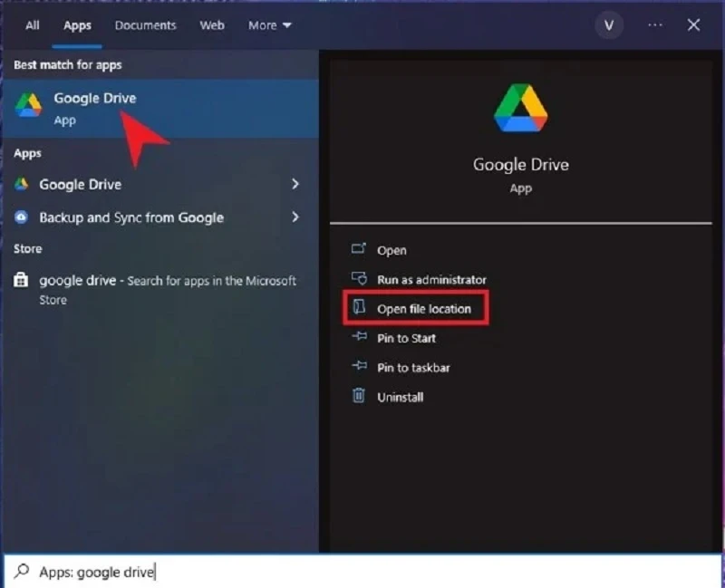Click the search magnifier icon in search box
Screen dimensions: 725x588
pyautogui.click(x=22, y=572)
